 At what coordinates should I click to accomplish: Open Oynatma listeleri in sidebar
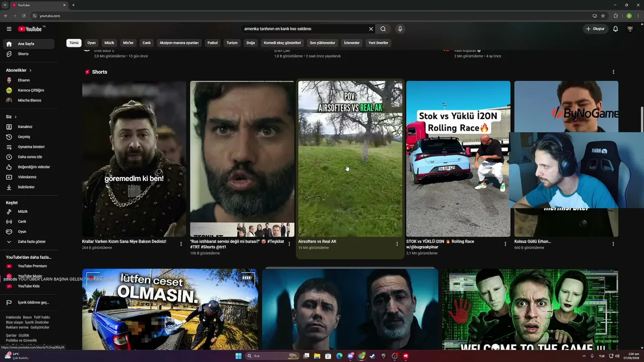coord(30,147)
